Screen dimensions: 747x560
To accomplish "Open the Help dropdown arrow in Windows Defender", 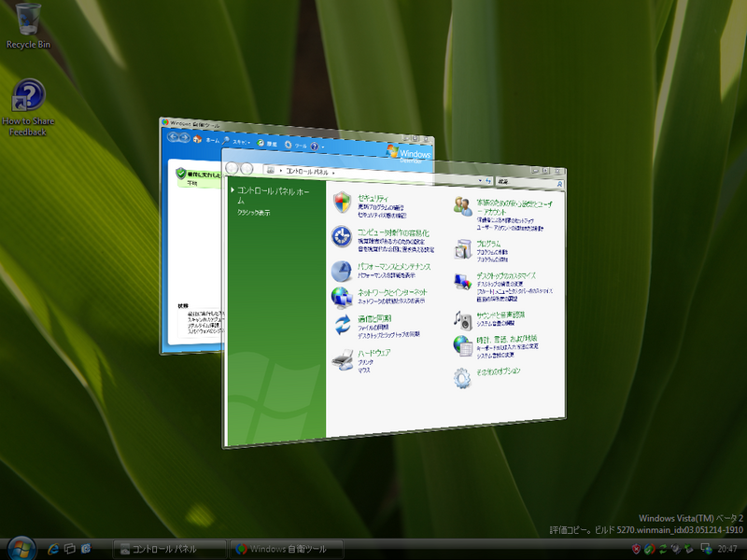I will (x=322, y=147).
